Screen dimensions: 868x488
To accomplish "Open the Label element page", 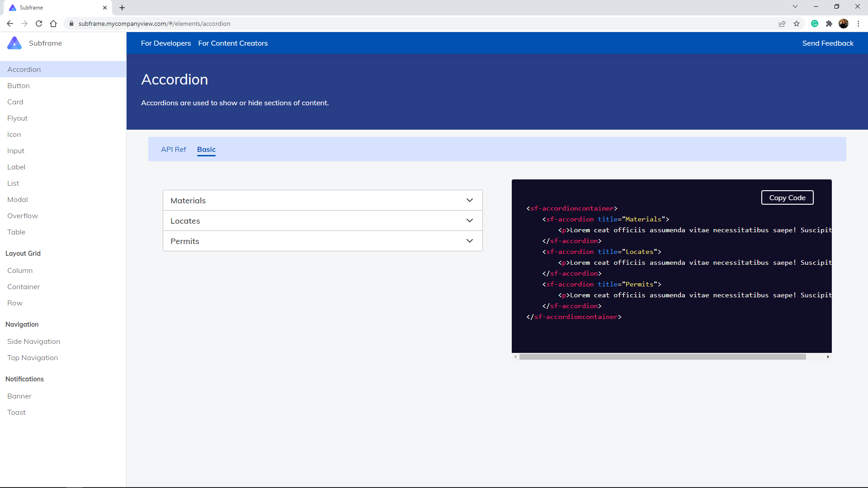I will (16, 167).
